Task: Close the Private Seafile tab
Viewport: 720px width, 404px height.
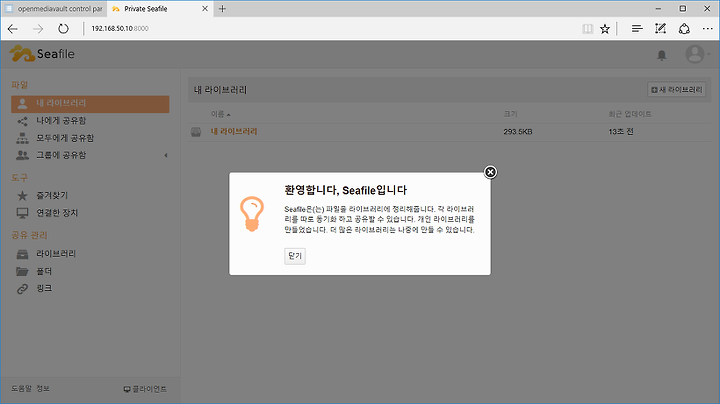Action: [x=205, y=9]
